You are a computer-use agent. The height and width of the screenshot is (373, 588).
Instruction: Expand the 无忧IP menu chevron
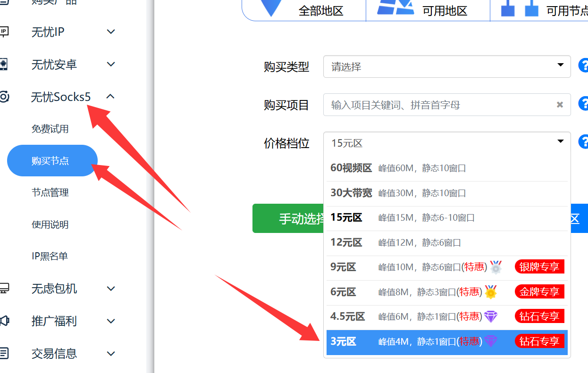(x=111, y=32)
